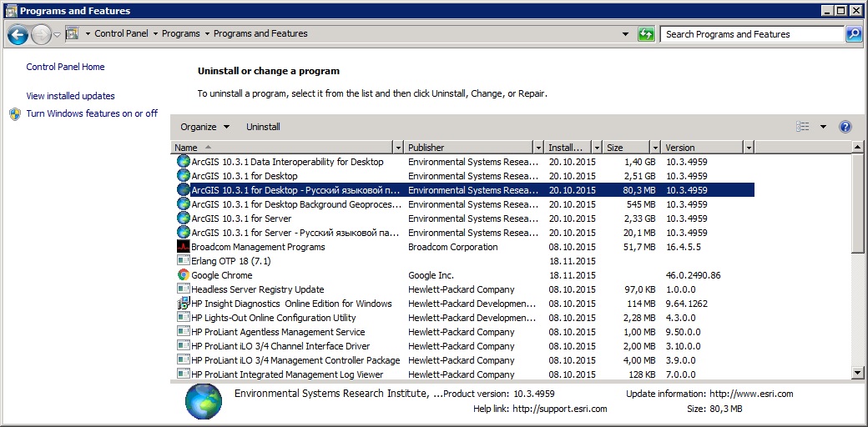The width and height of the screenshot is (868, 427).
Task: Click Erlang OTP 18 program icon
Action: point(184,260)
